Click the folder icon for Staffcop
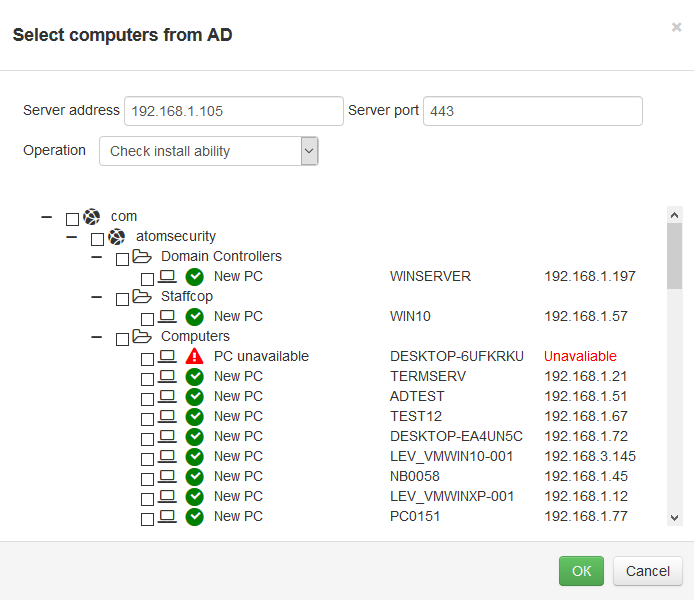The image size is (694, 600). (x=142, y=297)
